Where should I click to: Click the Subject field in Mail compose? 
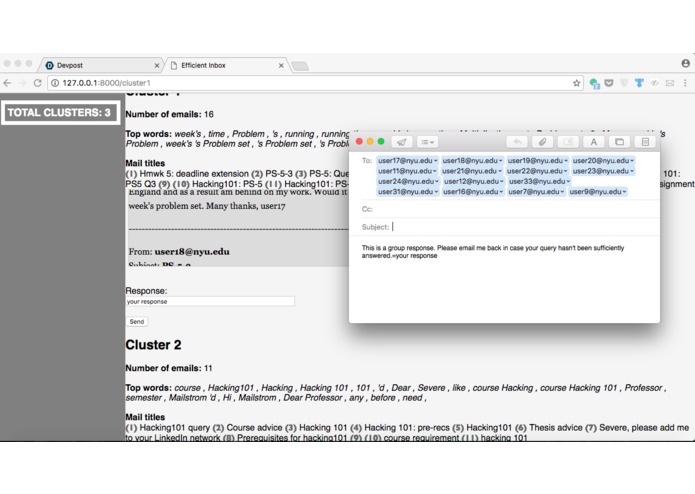coord(523,227)
